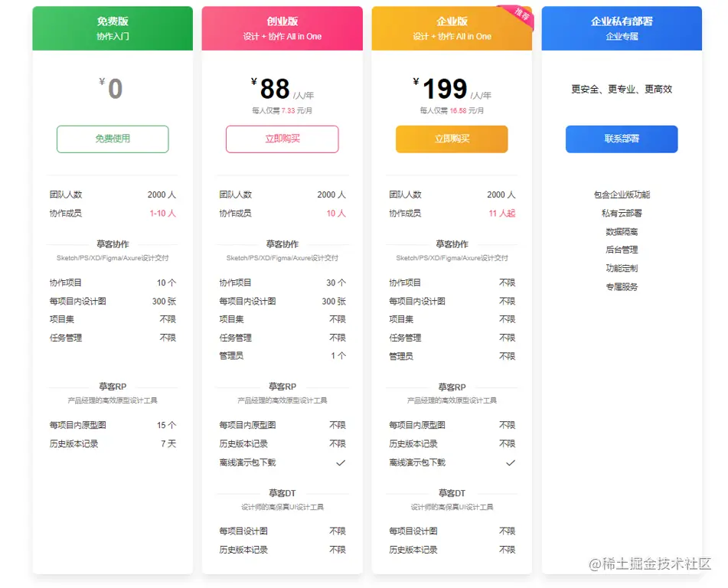Viewport: 728px width, 588px height.
Task: Click the 私有云部署 feature text
Action: pyautogui.click(x=622, y=213)
